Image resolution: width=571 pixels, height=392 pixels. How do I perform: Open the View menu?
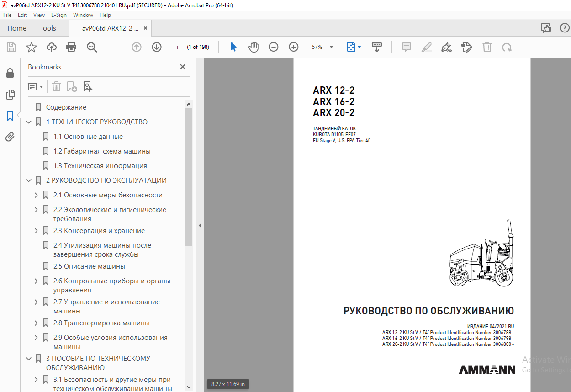coord(39,15)
